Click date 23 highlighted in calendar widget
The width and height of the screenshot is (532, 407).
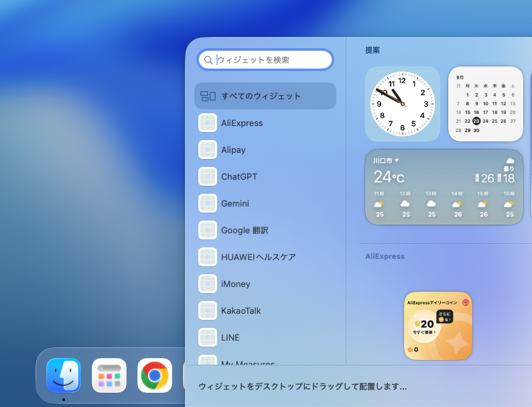pyautogui.click(x=476, y=121)
